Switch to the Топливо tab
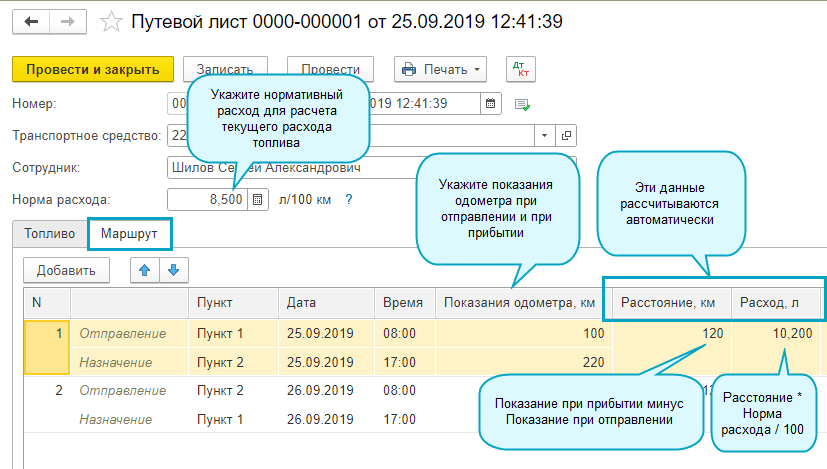The height and width of the screenshot is (469, 827). coord(50,233)
